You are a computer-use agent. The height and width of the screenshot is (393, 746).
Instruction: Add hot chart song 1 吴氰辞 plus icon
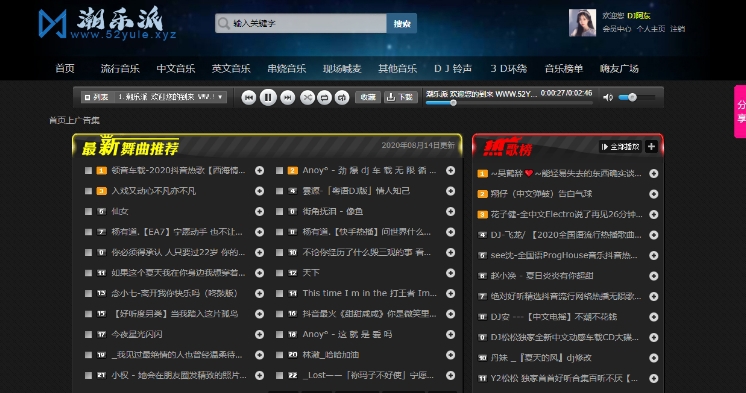654,174
